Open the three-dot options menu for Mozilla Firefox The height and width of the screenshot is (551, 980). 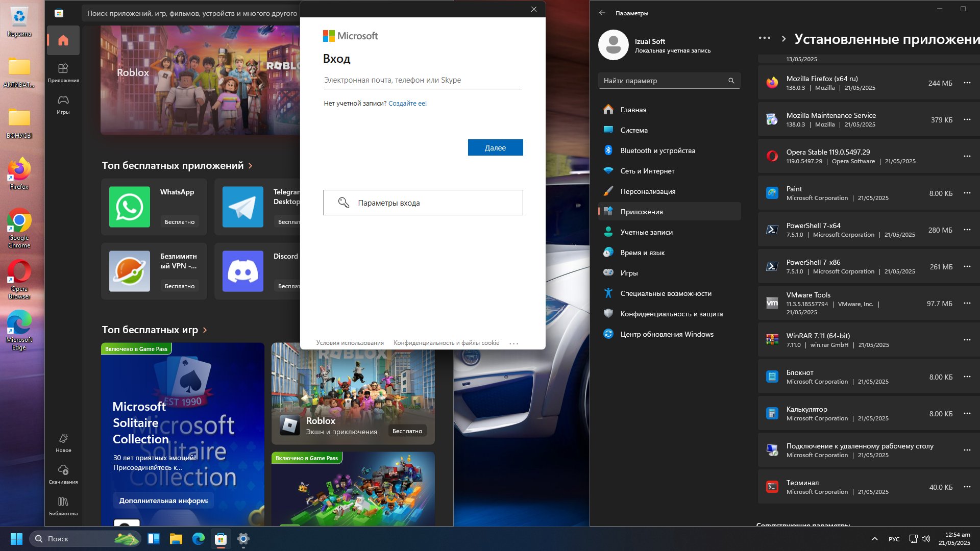[x=967, y=83]
